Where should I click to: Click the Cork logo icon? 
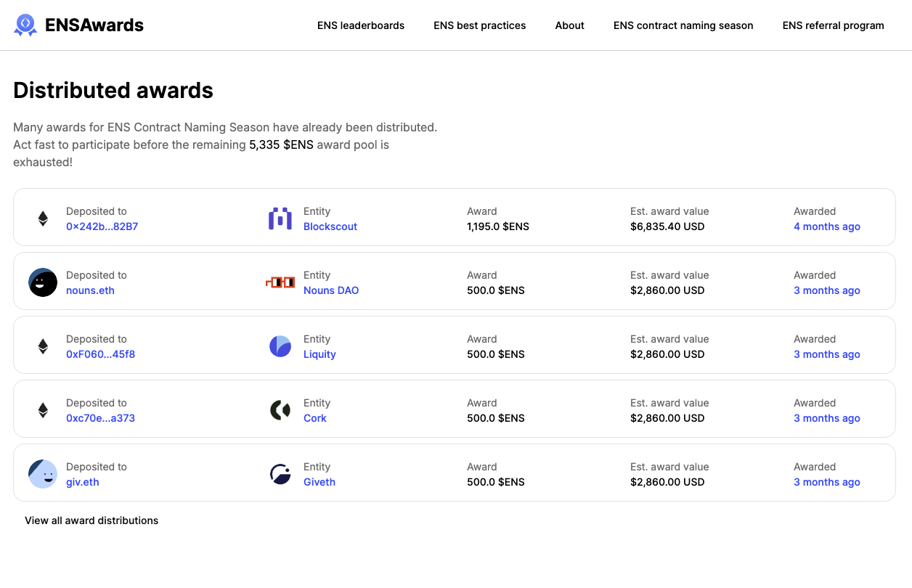tap(280, 410)
